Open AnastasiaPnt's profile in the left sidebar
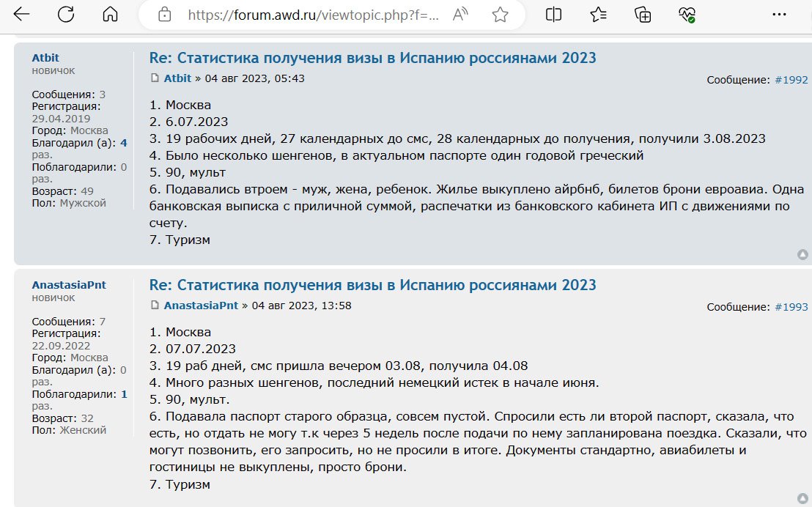 [x=69, y=285]
